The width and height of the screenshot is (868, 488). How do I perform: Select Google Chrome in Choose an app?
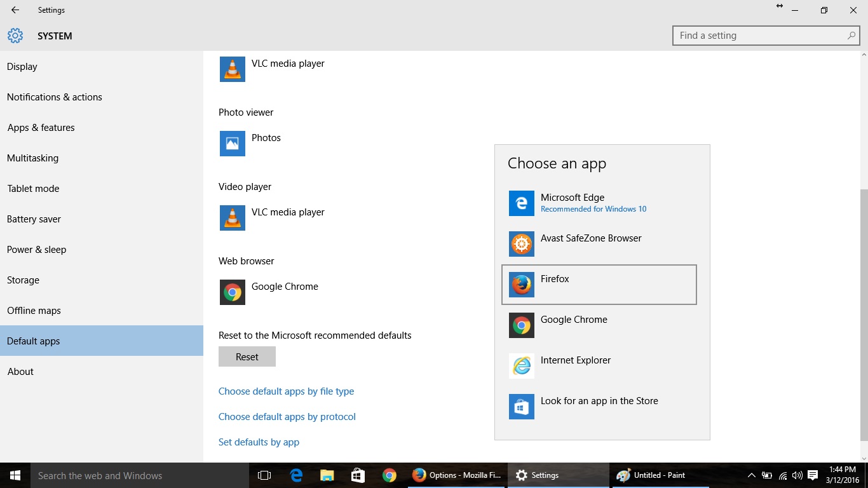(599, 325)
